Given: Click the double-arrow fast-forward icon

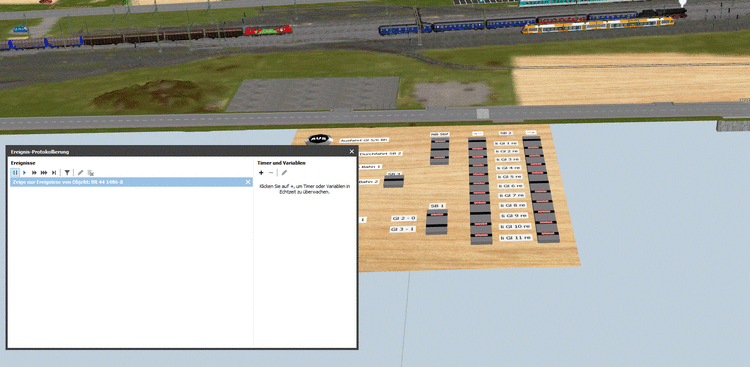Looking at the screenshot, I should [x=34, y=172].
